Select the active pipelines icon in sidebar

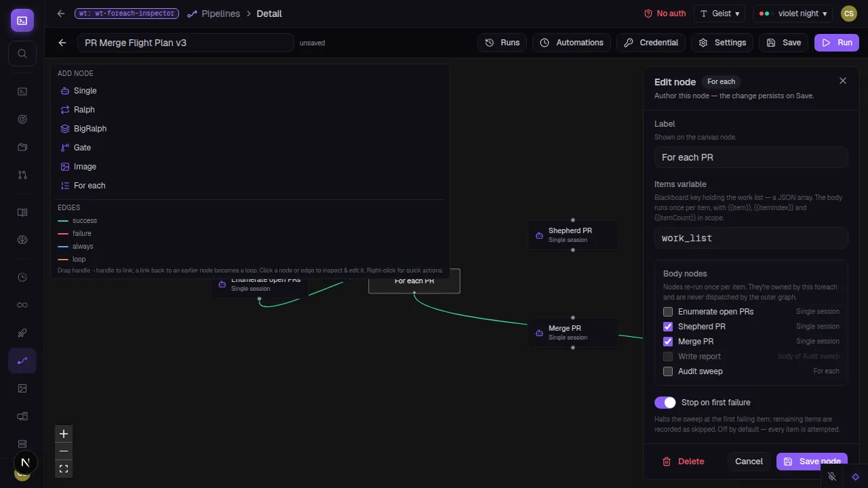tap(22, 361)
